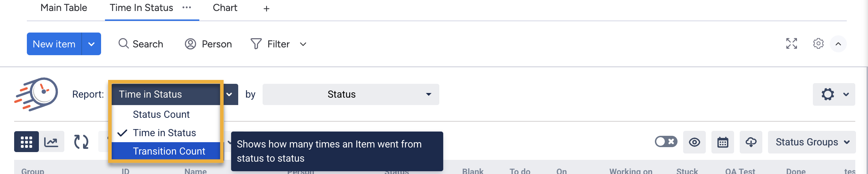The image size is (868, 174).
Task: Open the calendar date range icon
Action: (722, 142)
